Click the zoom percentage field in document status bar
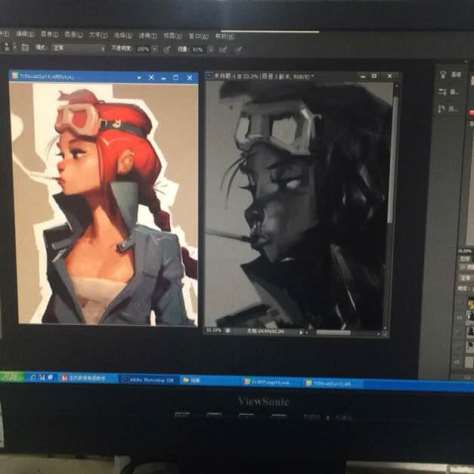The height and width of the screenshot is (474, 474). [214, 331]
